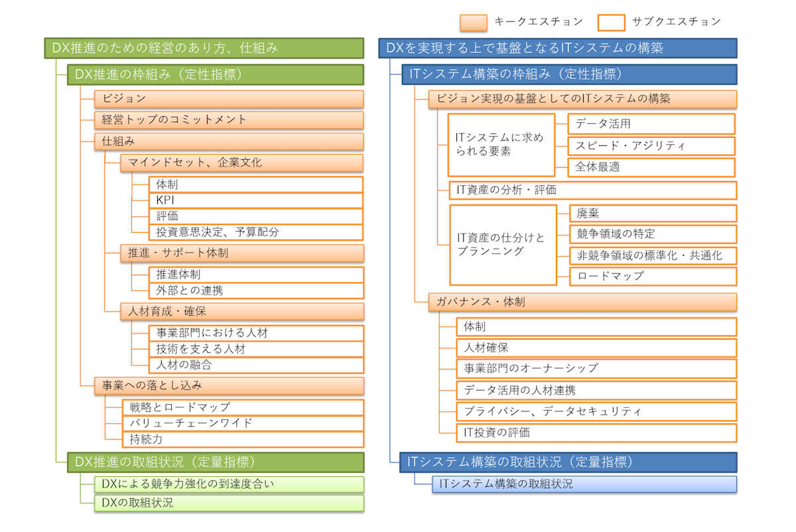Select 技術を支える人材 sub-question

[x=256, y=349]
